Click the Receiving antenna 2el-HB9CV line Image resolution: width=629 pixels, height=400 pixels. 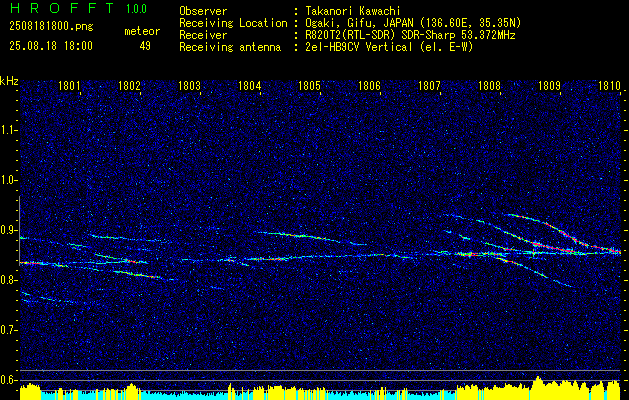[x=388, y=47]
